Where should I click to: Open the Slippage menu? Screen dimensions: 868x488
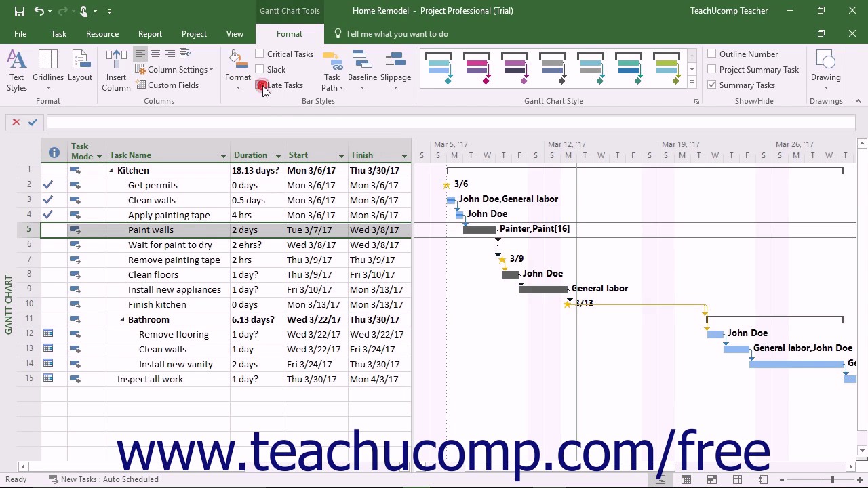coord(395,71)
